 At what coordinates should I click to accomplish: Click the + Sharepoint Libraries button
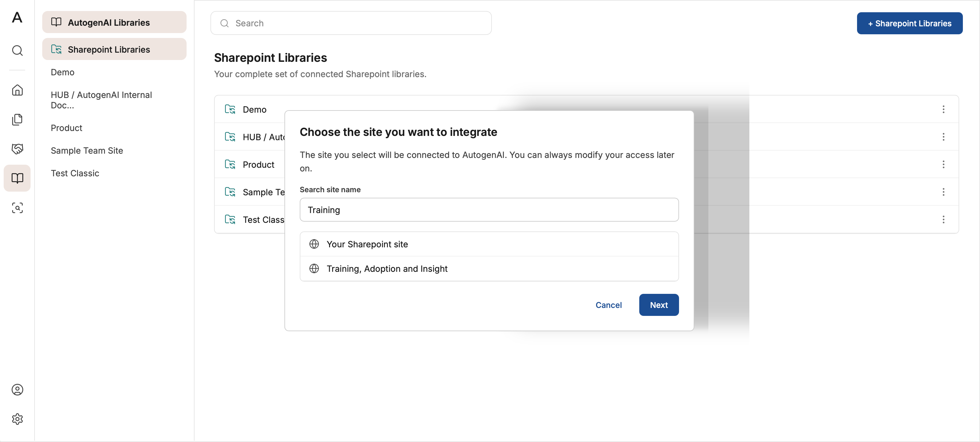[910, 23]
